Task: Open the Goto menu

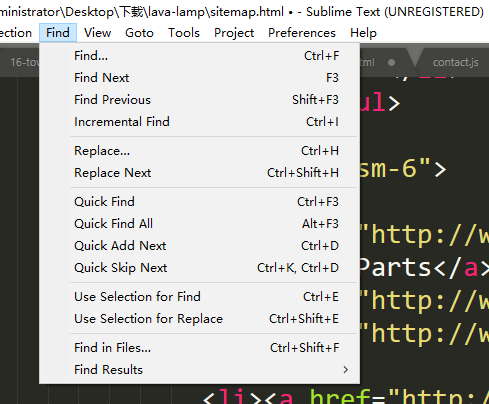Action: 139,33
